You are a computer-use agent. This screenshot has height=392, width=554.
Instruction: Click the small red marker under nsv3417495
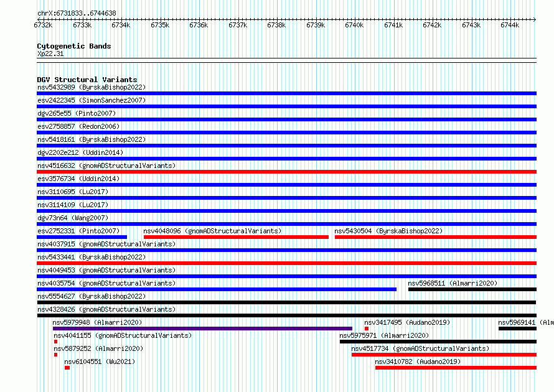[367, 329]
